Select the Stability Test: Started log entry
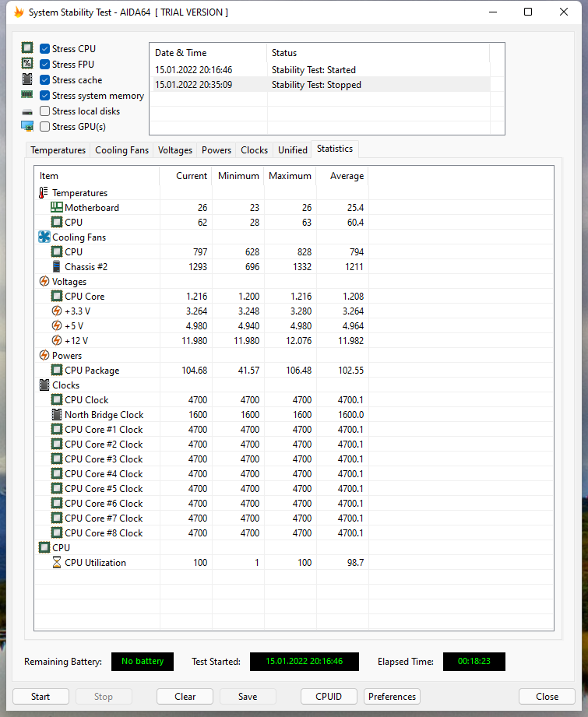This screenshot has height=717, width=588. click(x=320, y=70)
